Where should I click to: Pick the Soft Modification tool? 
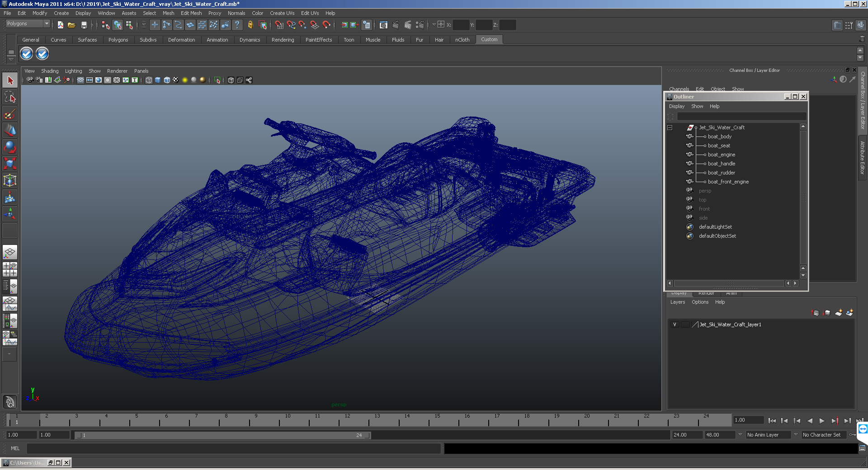coord(10,197)
